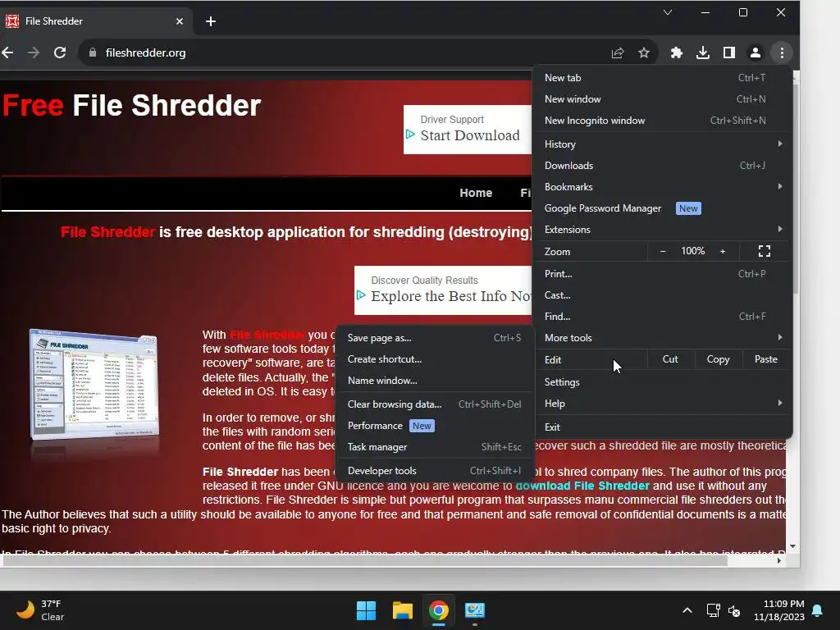Click Paste in the Edit row
Viewport: 840px width, 630px height.
[766, 359]
